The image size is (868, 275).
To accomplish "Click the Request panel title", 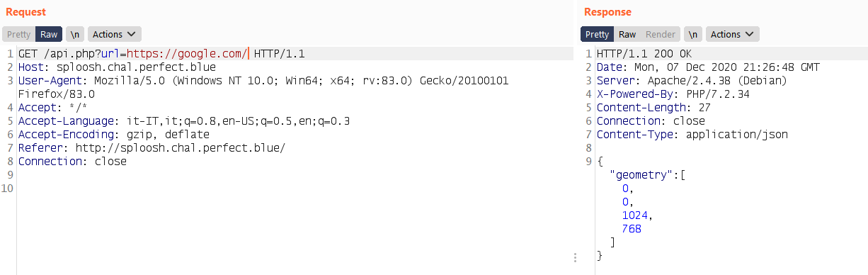I will [25, 12].
